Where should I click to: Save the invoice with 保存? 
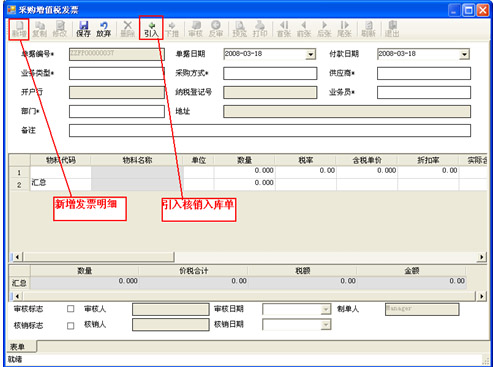coord(83,29)
